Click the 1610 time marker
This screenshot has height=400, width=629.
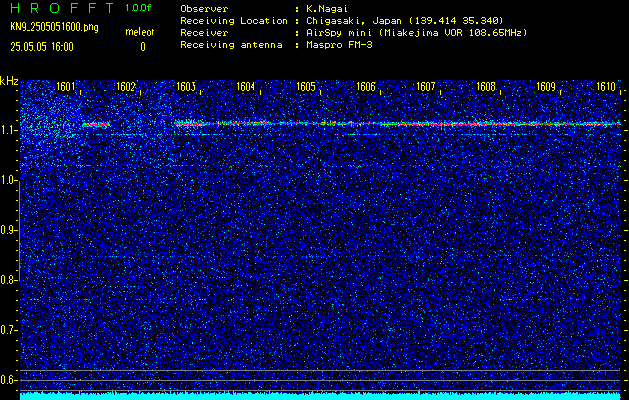(x=606, y=87)
